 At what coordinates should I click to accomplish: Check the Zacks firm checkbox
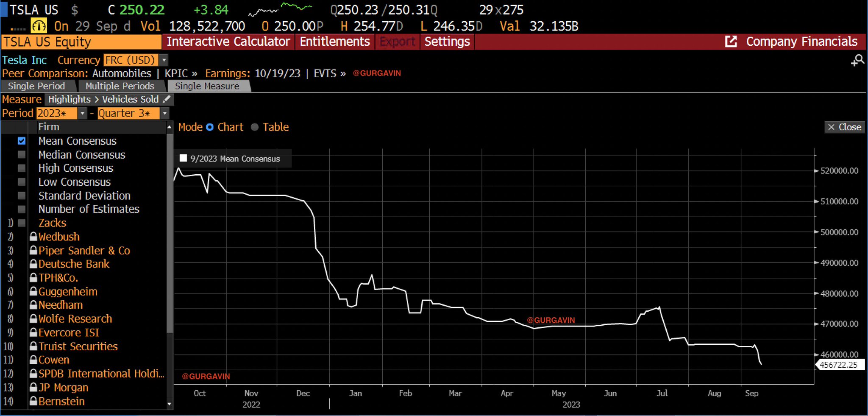click(22, 223)
